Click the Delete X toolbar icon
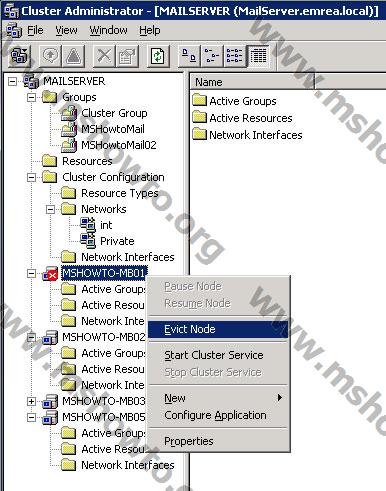 [x=104, y=56]
